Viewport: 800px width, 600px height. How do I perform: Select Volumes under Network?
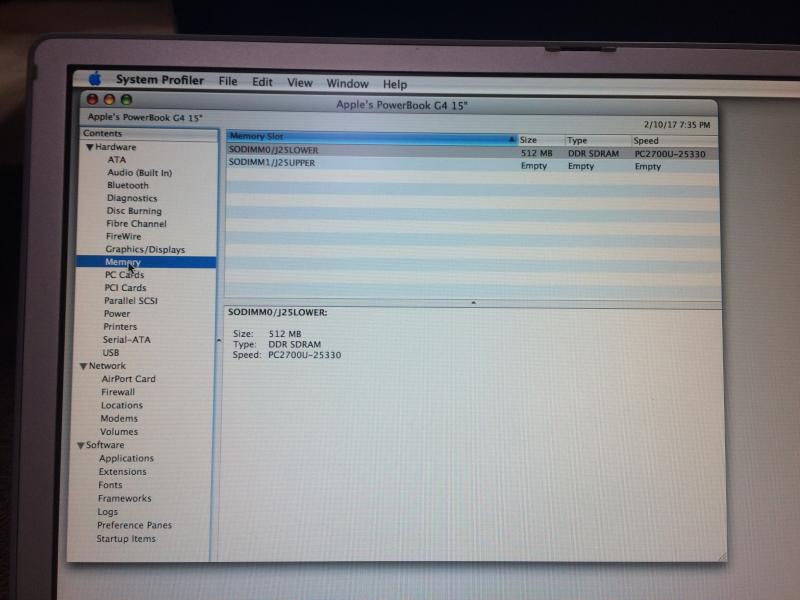click(119, 432)
